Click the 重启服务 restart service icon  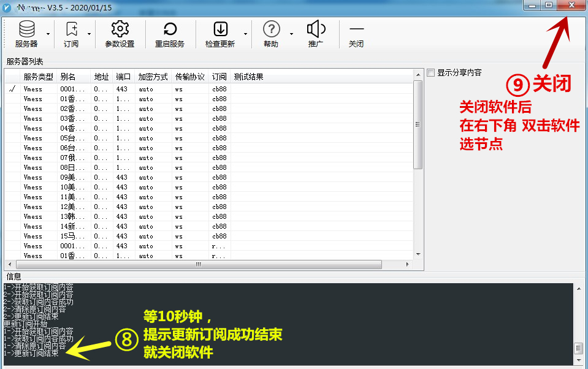[170, 29]
